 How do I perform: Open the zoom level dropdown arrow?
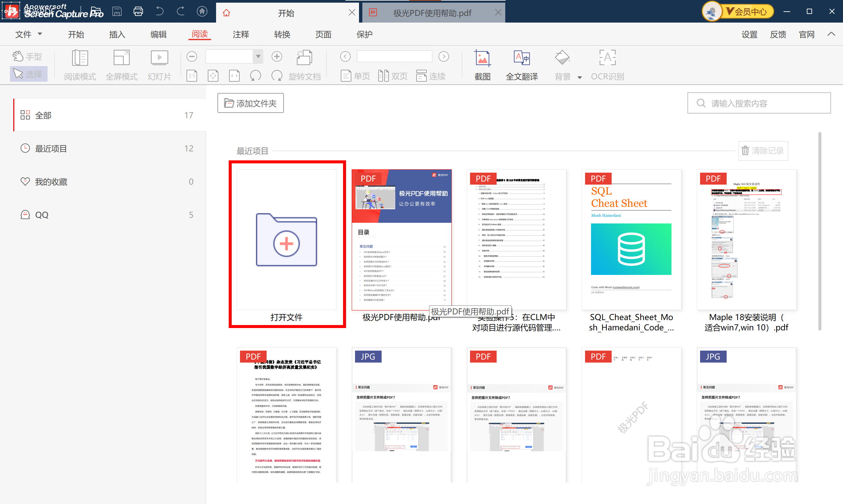pos(258,56)
